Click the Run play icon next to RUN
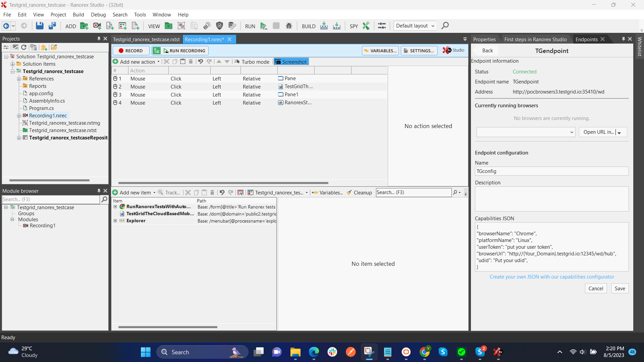 pos(264,26)
